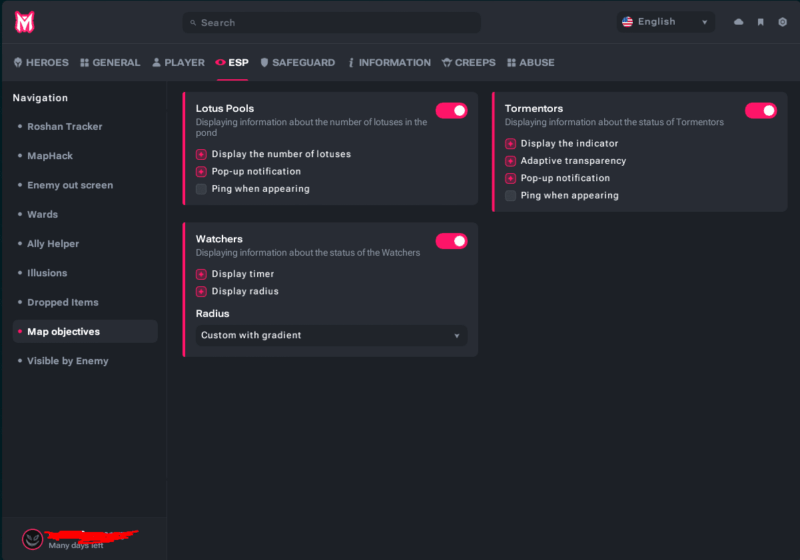The image size is (800, 560).
Task: Open the cloud configs icon
Action: 738,22
